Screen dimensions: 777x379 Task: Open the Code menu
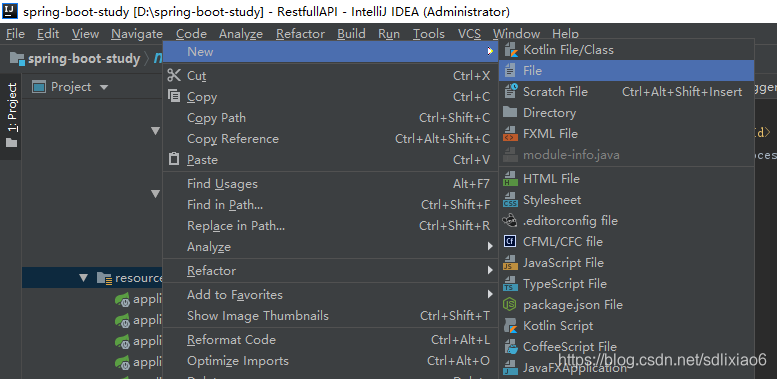pyautogui.click(x=191, y=34)
